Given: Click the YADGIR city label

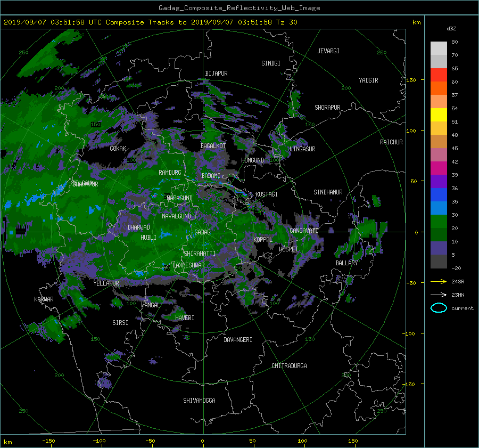Looking at the screenshot, I should [x=368, y=80].
